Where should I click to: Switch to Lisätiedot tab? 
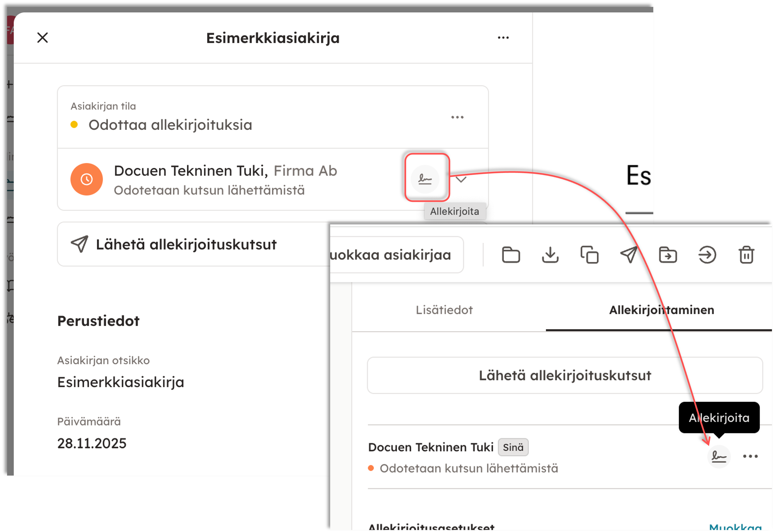[444, 310]
